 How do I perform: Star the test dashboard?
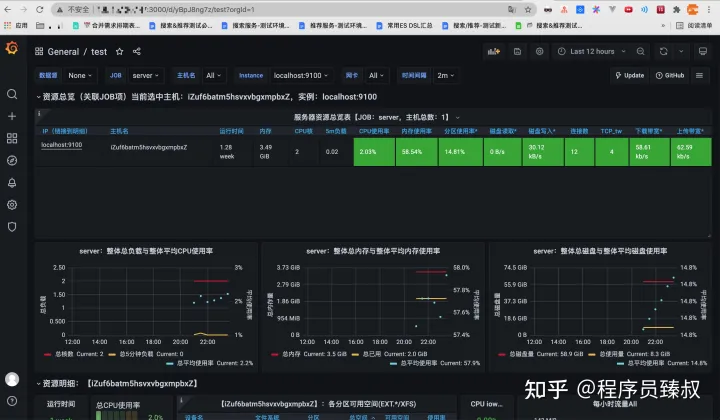[x=119, y=51]
